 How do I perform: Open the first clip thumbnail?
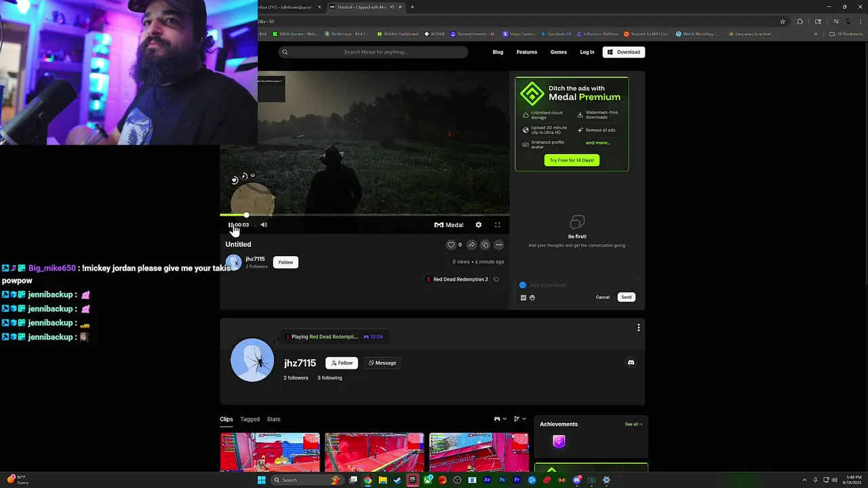point(270,452)
